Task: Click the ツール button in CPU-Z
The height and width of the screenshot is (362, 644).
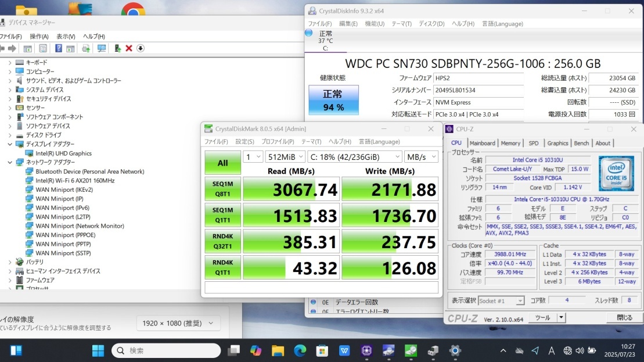Action: coord(542,318)
